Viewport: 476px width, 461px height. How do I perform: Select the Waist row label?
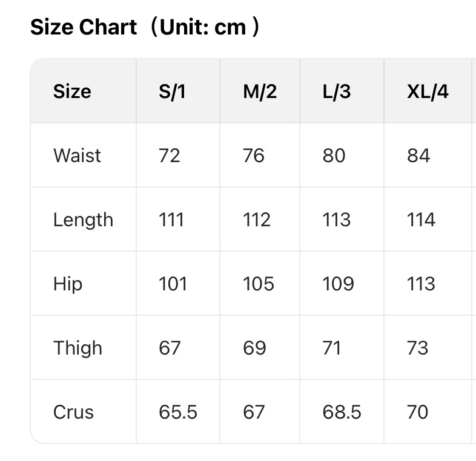point(77,155)
